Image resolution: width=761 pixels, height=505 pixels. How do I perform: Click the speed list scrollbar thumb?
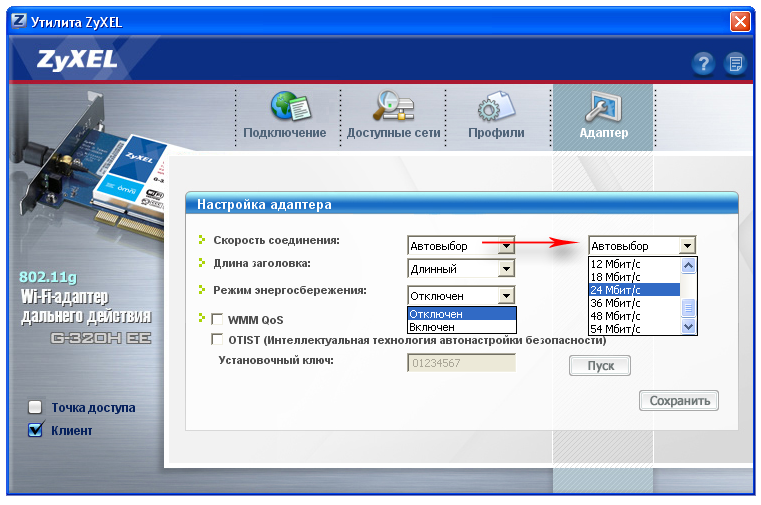(x=688, y=308)
